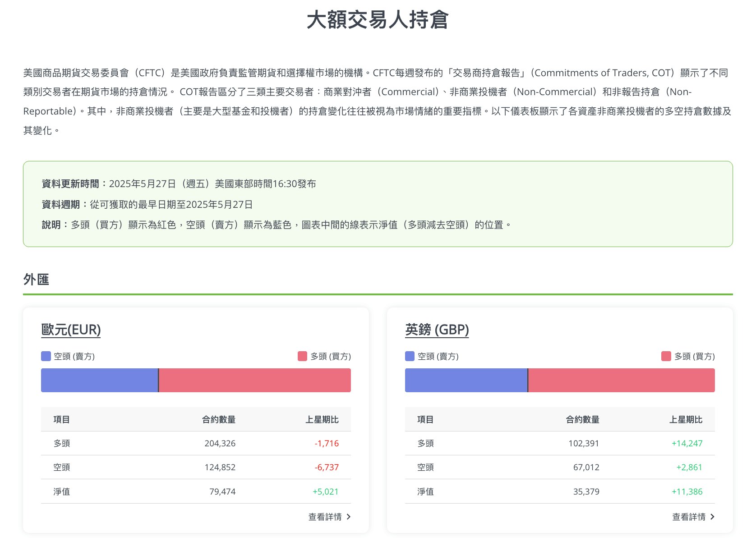Open the 英鎊 (GBP) heading link

(437, 330)
